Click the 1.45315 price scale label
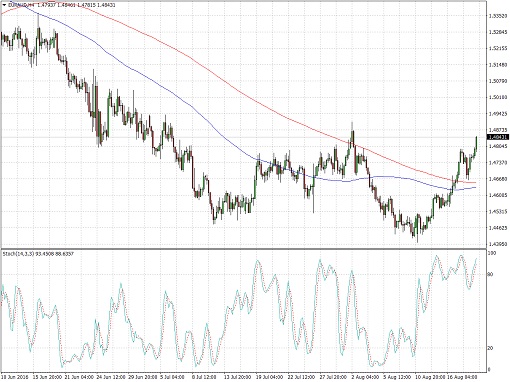The width and height of the screenshot is (510, 382). click(x=498, y=212)
